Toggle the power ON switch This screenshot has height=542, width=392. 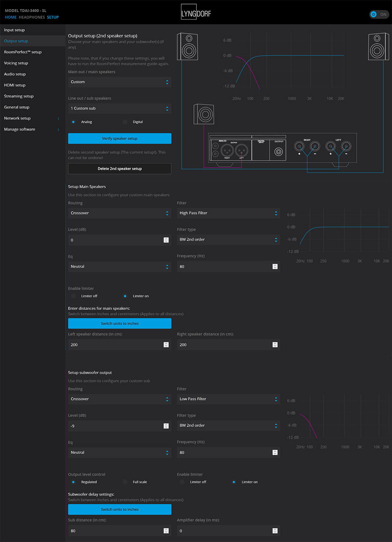pyautogui.click(x=379, y=14)
